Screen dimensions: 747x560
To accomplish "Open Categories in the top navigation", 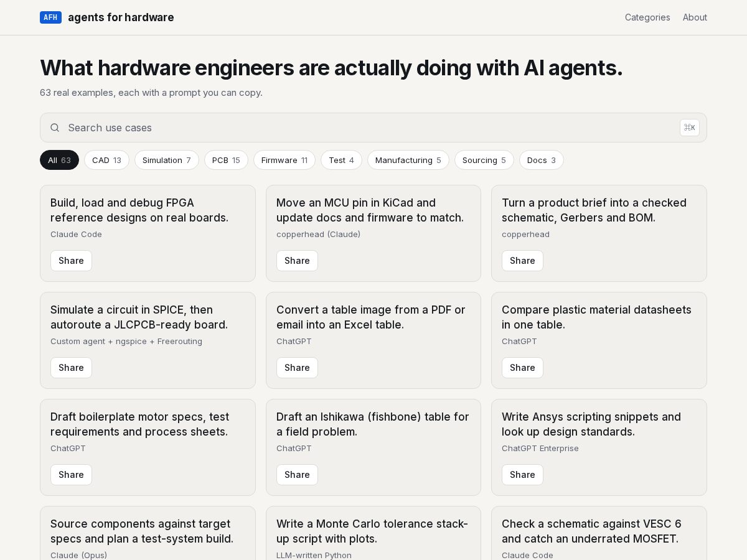I will (x=647, y=17).
